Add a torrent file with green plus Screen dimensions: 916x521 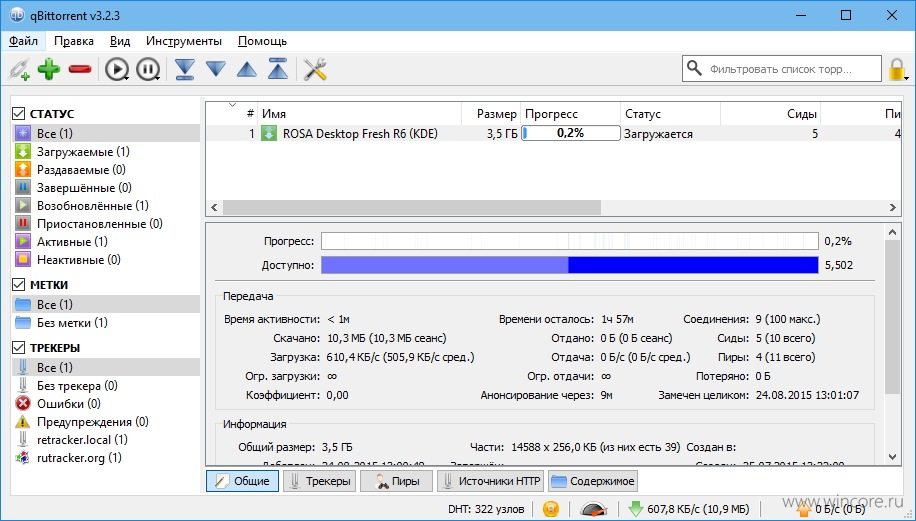(49, 69)
